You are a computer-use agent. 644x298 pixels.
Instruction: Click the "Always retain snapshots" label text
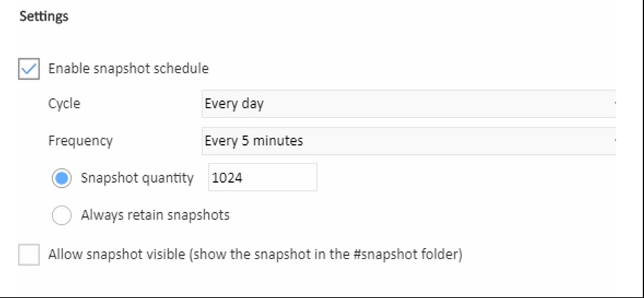tap(155, 215)
